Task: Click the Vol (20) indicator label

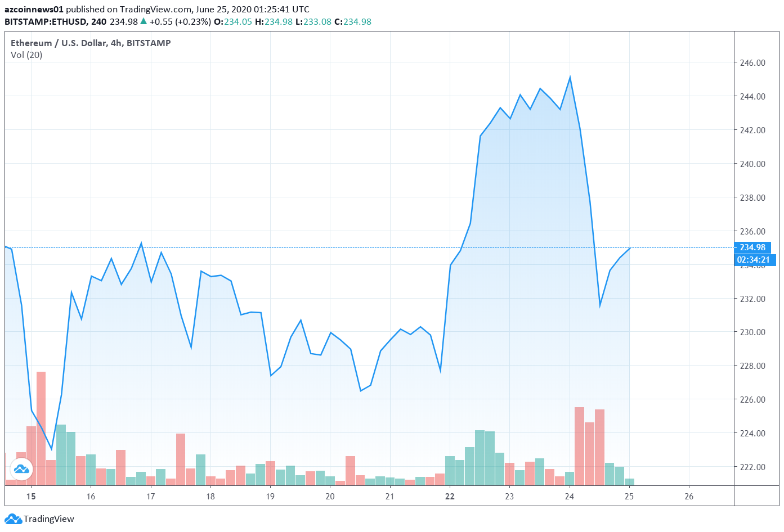Action: (26, 55)
